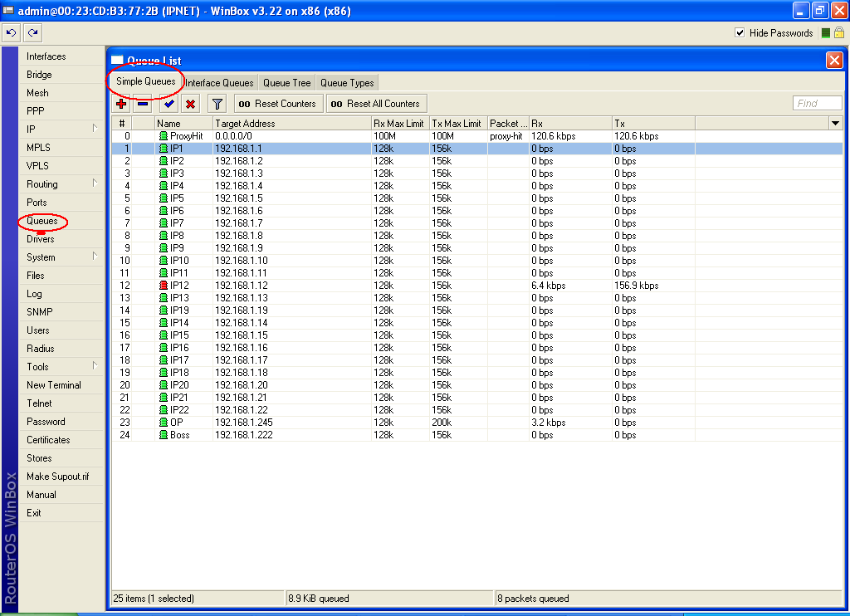The image size is (850, 616).
Task: Click the red IP12 queue icon
Action: pyautogui.click(x=164, y=286)
